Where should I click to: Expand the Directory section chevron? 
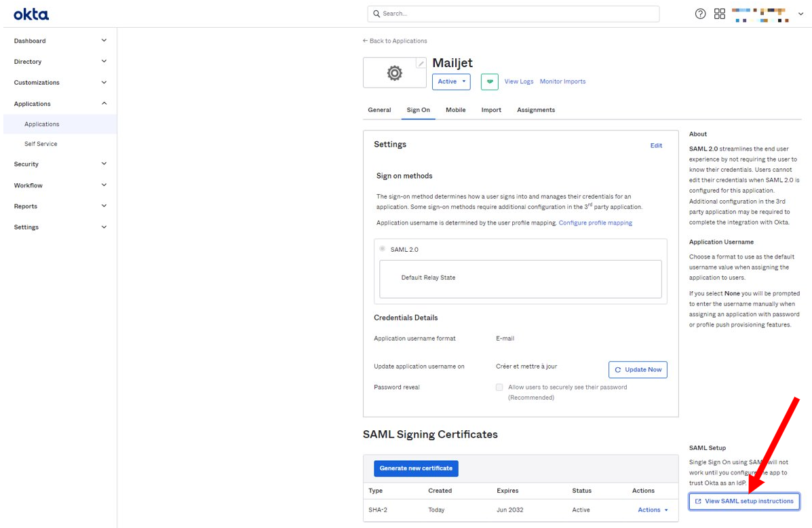(104, 61)
